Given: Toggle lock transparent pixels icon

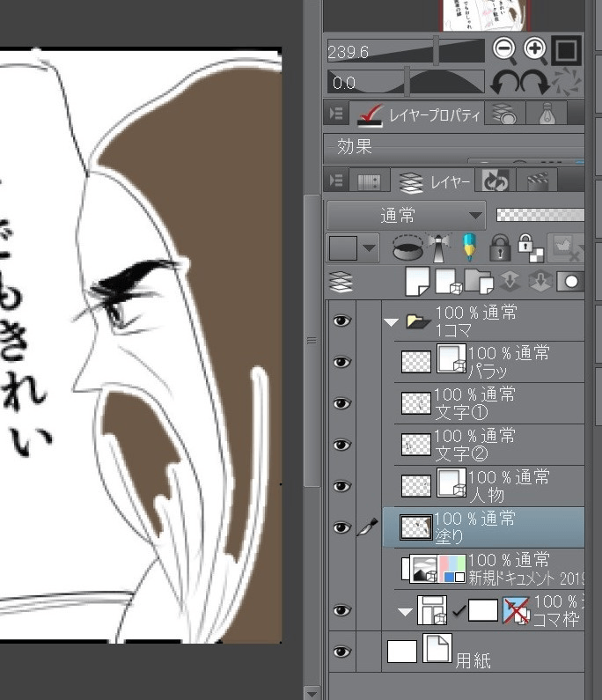Looking at the screenshot, I should (530, 247).
